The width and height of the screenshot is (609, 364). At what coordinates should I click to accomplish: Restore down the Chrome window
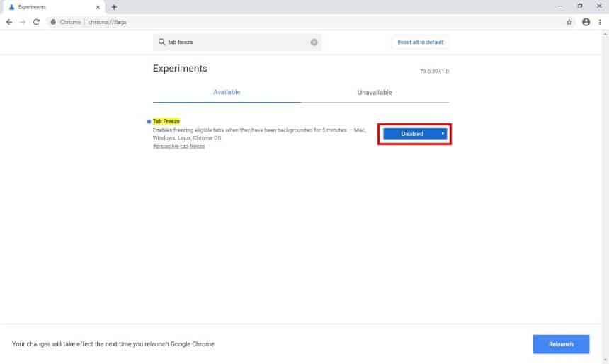point(579,6)
